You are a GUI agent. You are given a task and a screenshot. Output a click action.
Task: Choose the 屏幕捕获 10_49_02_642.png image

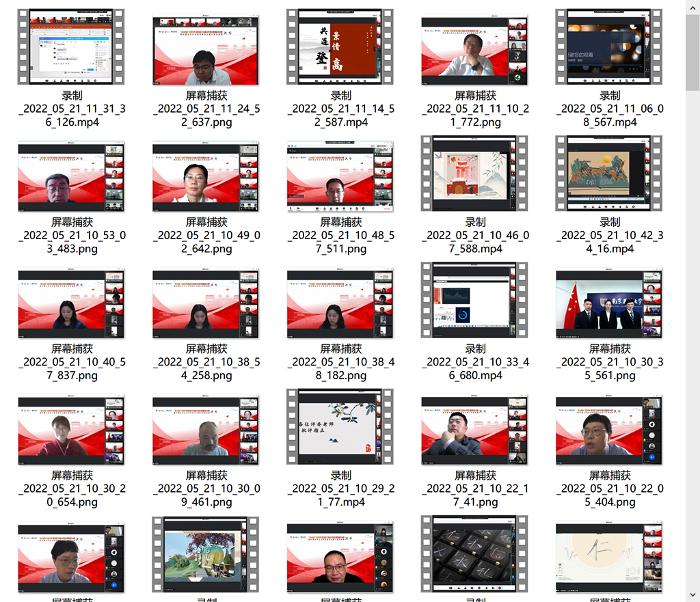pos(206,174)
